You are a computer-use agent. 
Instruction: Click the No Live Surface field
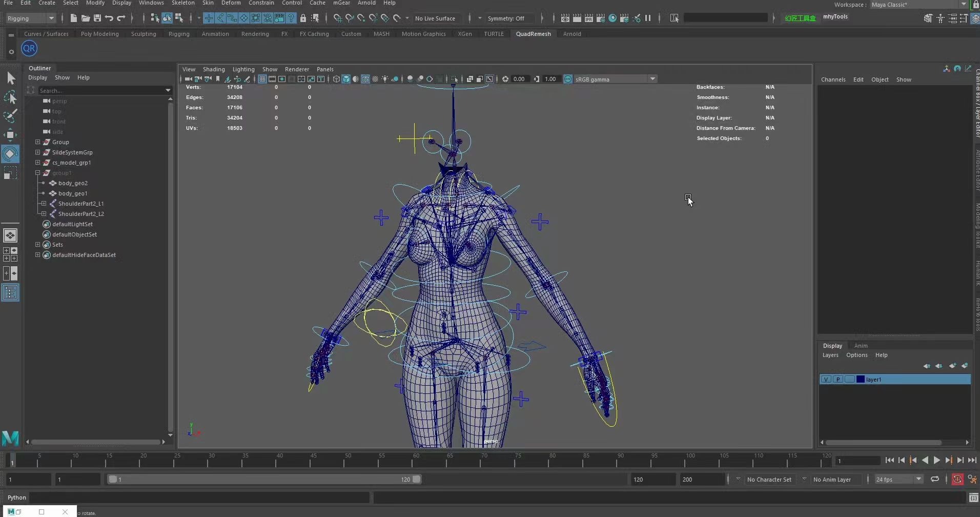pos(435,18)
